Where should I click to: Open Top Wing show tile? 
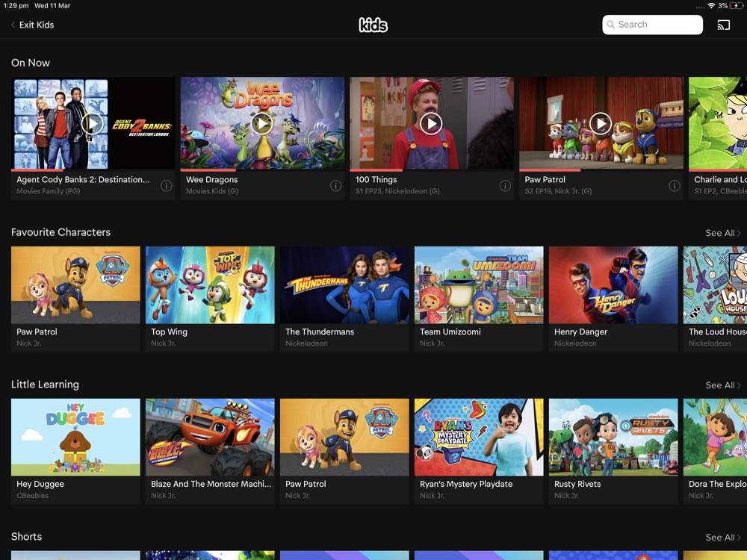click(x=210, y=299)
